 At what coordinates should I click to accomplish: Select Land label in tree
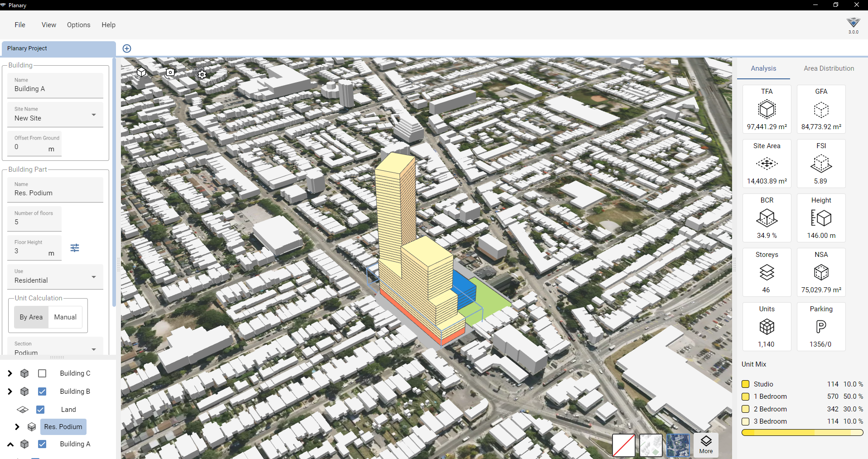click(x=68, y=410)
